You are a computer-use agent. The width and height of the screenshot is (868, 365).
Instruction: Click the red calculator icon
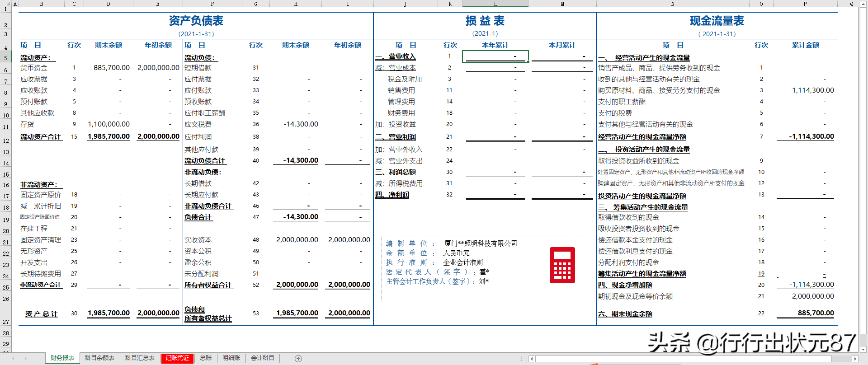[x=562, y=265]
